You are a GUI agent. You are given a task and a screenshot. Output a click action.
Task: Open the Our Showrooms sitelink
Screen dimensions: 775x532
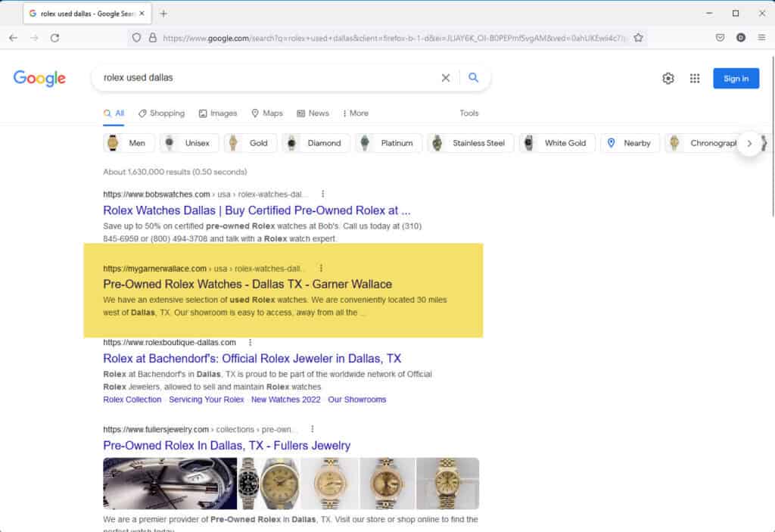click(x=357, y=400)
